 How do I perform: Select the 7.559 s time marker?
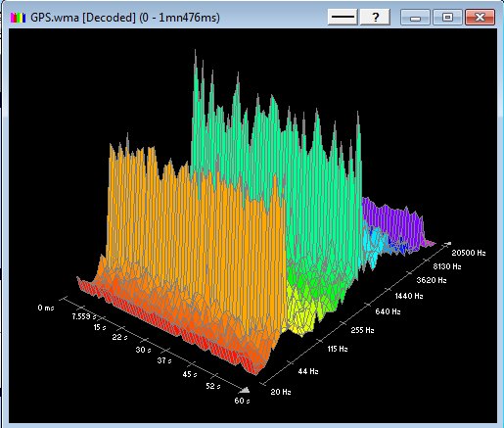coord(84,316)
